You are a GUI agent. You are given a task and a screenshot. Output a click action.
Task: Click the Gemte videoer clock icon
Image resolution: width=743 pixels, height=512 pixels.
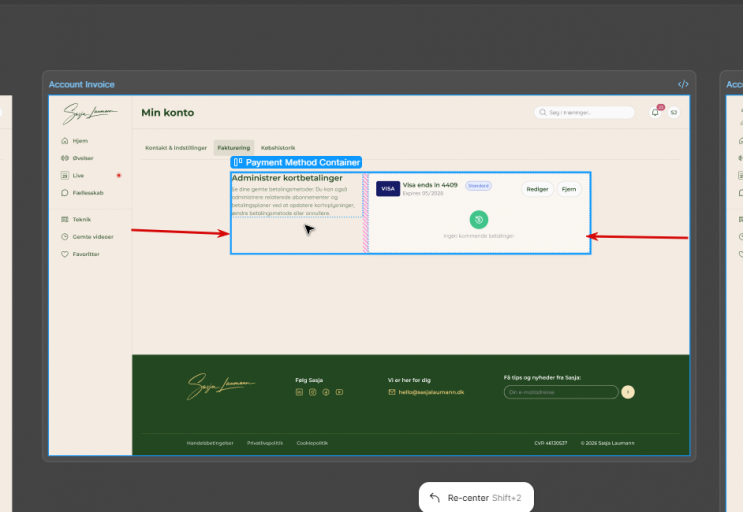coord(65,237)
